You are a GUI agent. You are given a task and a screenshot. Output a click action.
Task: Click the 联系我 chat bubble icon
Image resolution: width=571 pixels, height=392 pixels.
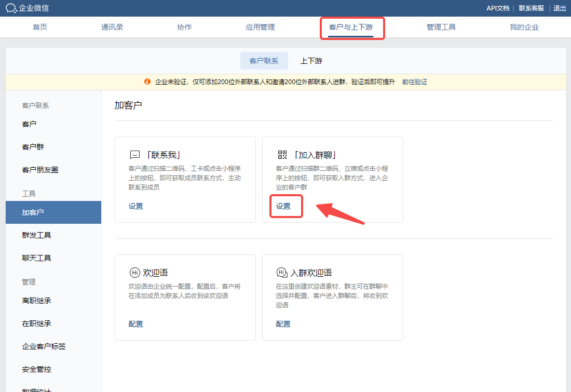(134, 155)
